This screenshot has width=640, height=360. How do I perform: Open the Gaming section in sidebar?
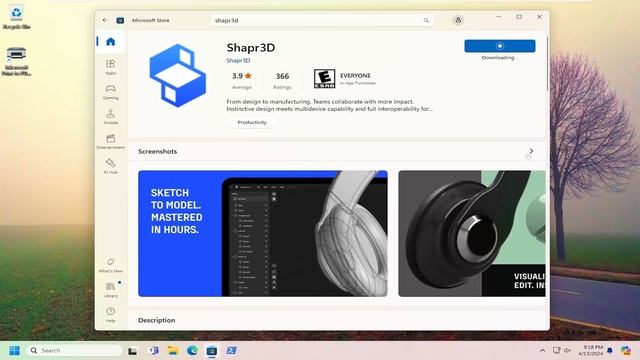click(111, 92)
